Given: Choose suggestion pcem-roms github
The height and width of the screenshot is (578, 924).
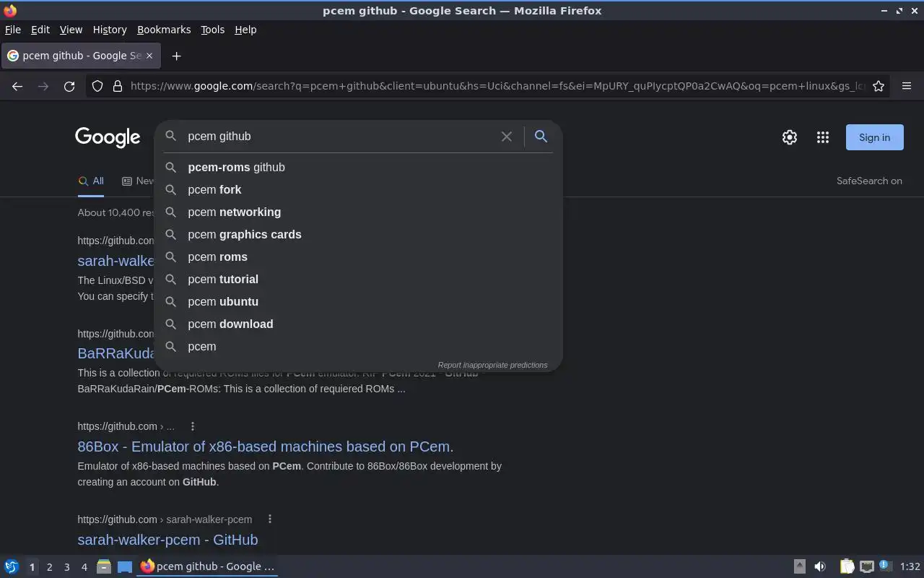Looking at the screenshot, I should point(358,167).
